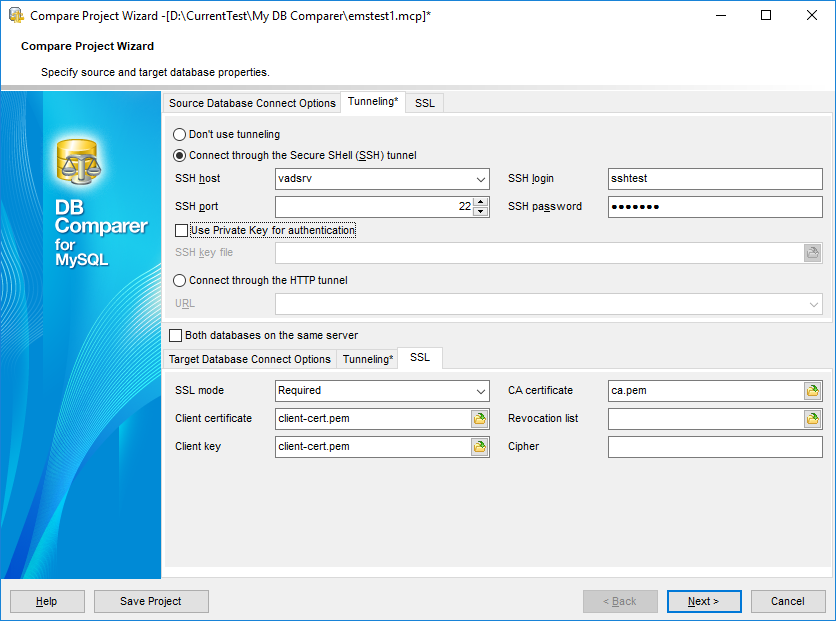This screenshot has height=621, width=836.
Task: Browse for the Client key file
Action: 480,447
